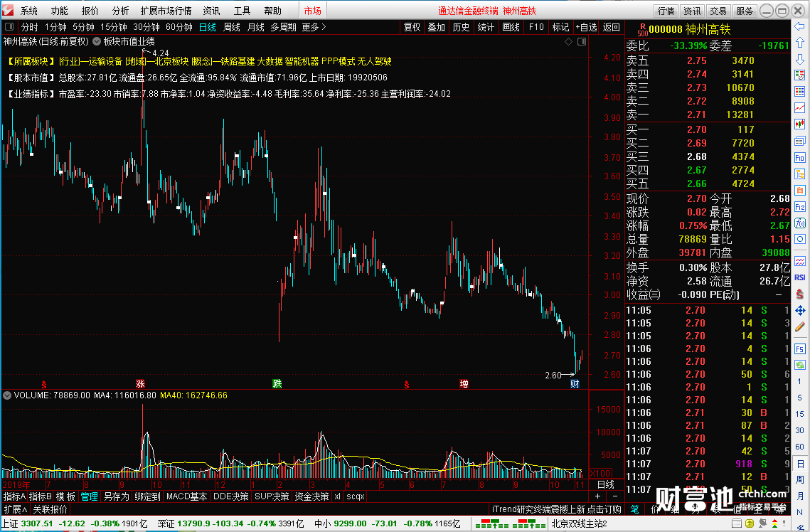
Task: Select the 日 period in right sidebar
Action: (799, 464)
